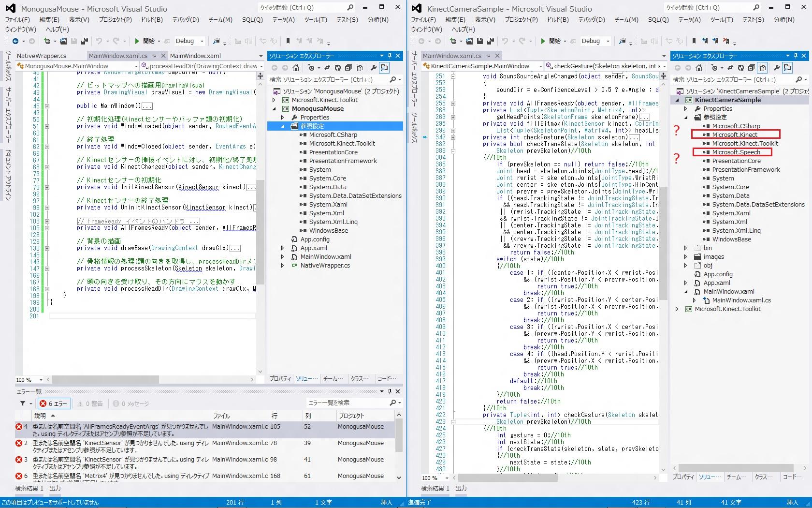812x508 pixels.
Task: Open Debug configuration dropdown in MonogusaMouse window
Action: click(202, 41)
